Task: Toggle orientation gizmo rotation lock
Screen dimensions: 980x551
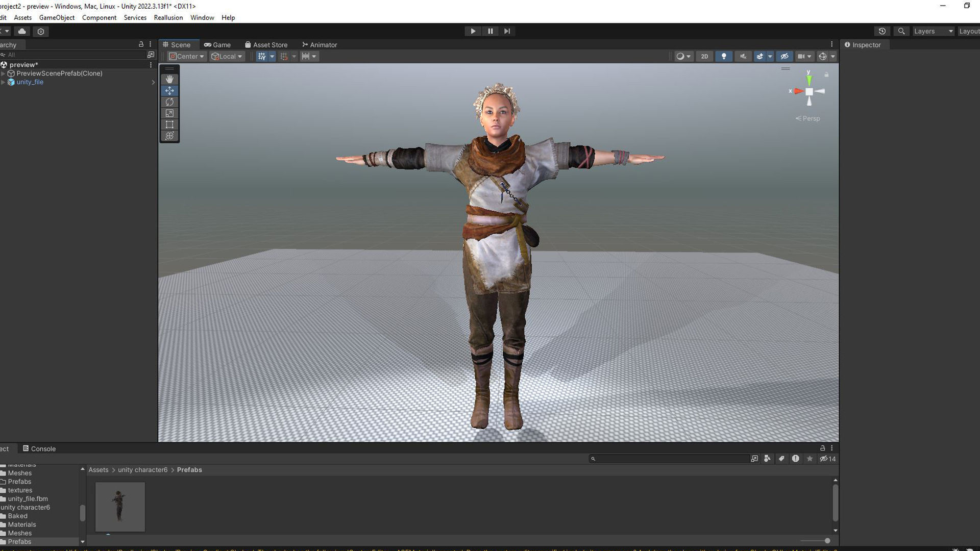Action: [x=826, y=74]
